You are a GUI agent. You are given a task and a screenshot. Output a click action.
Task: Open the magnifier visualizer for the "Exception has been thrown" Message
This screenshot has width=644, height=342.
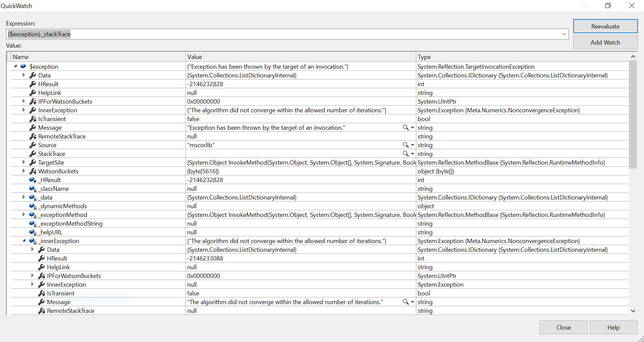click(406, 127)
